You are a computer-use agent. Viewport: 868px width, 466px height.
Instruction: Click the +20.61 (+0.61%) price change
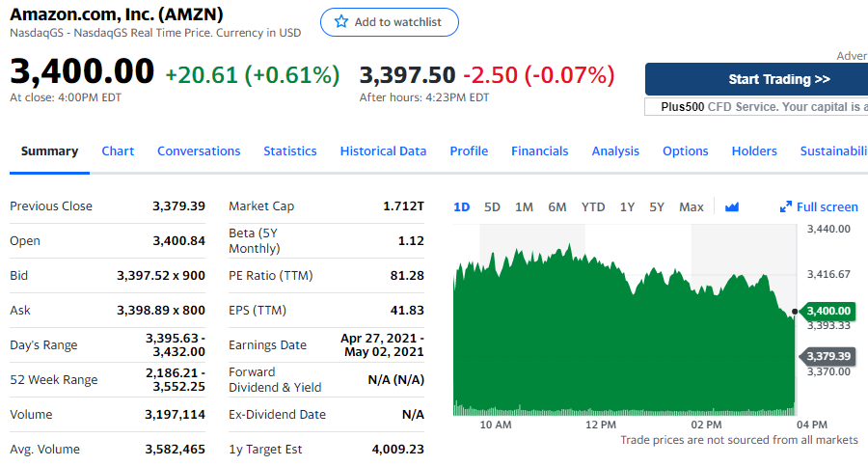tap(253, 75)
